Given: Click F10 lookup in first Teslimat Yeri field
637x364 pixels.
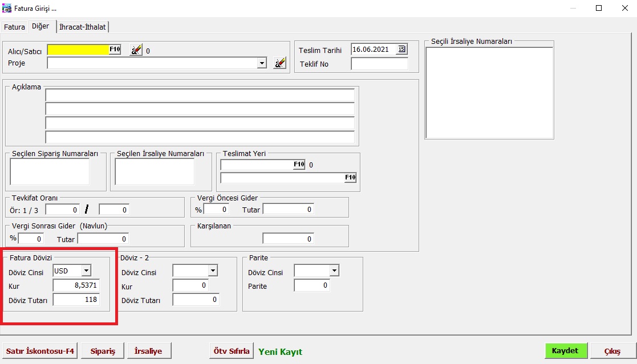Looking at the screenshot, I should tap(299, 165).
